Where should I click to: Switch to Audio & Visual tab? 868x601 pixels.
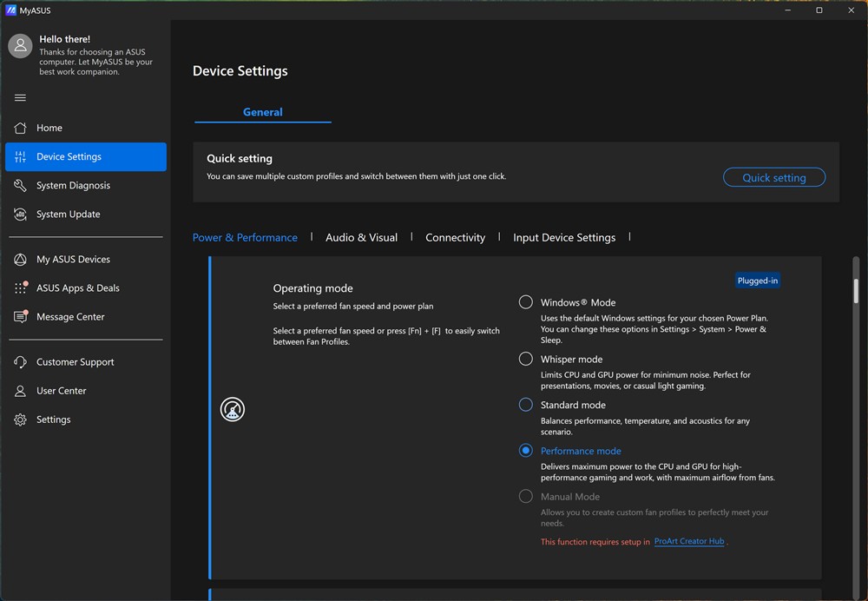pyautogui.click(x=361, y=237)
